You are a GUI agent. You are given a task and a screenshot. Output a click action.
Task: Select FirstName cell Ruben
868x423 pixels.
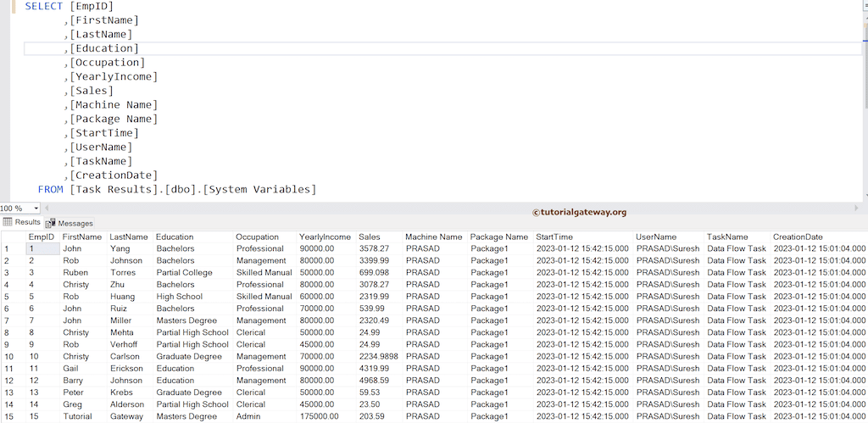click(x=83, y=272)
